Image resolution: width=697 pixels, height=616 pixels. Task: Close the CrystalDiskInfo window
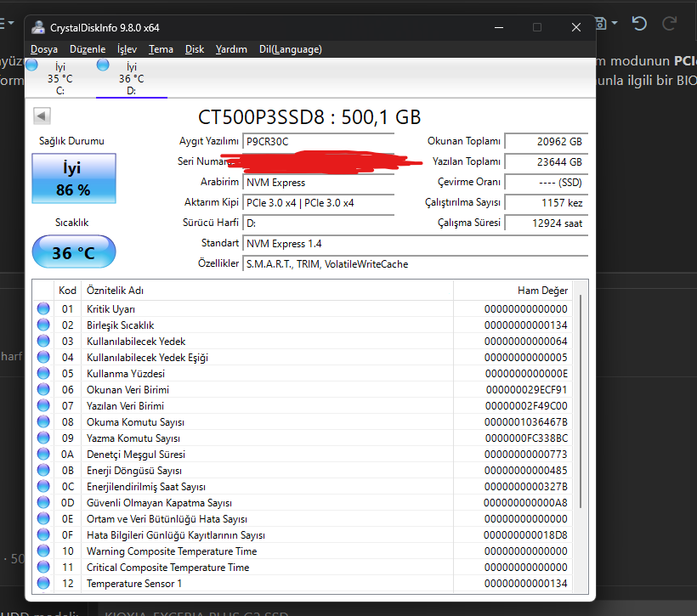point(576,27)
